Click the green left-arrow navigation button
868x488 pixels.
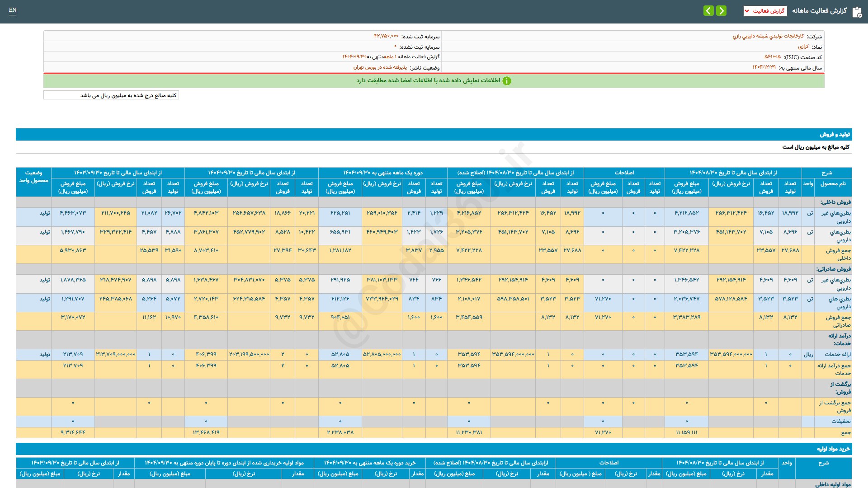click(708, 11)
